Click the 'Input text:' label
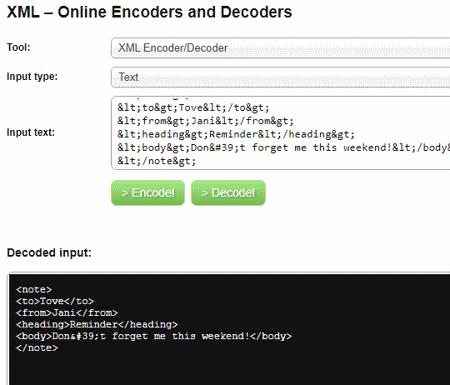 point(31,132)
